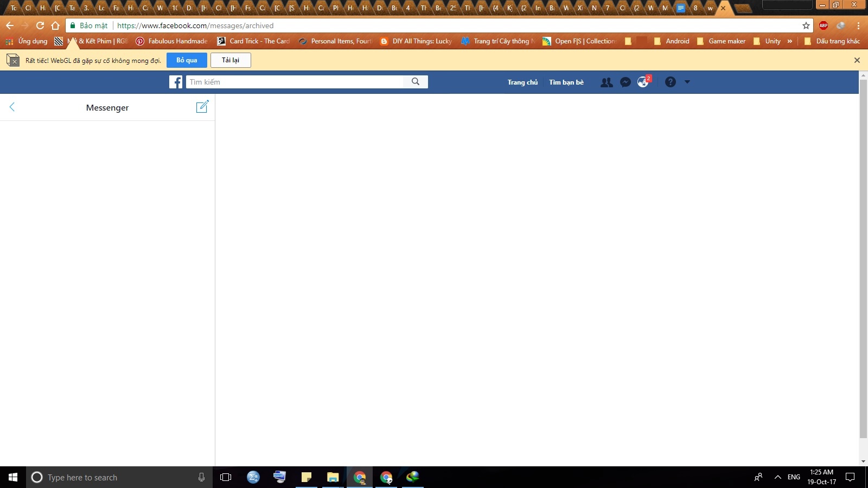Image resolution: width=868 pixels, height=488 pixels.
Task: Bookmark this page with the star icon
Action: [x=806, y=25]
